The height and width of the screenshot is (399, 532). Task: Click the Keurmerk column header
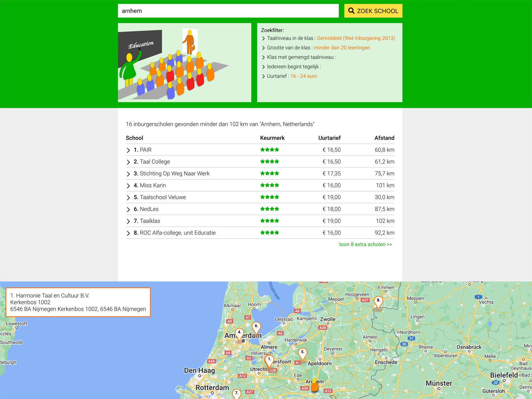272,138
